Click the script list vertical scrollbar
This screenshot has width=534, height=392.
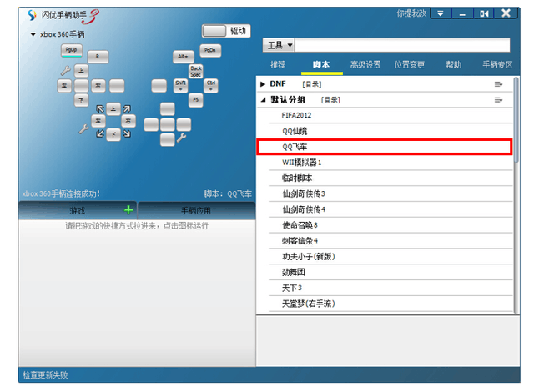tap(516, 120)
